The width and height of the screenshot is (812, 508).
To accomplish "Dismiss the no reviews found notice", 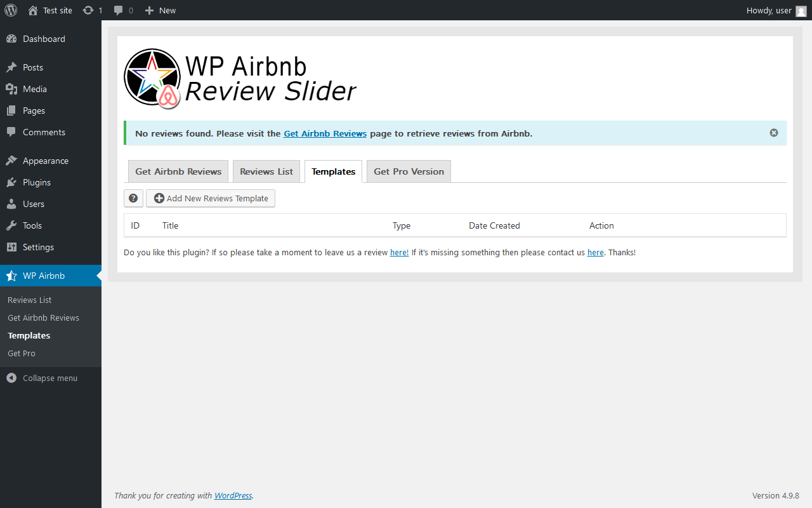I will click(774, 133).
